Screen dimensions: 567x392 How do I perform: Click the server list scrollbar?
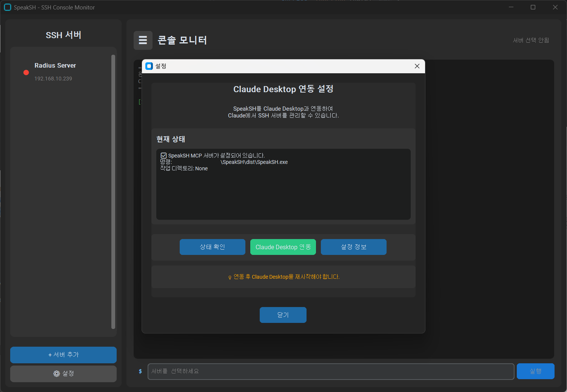(113, 192)
